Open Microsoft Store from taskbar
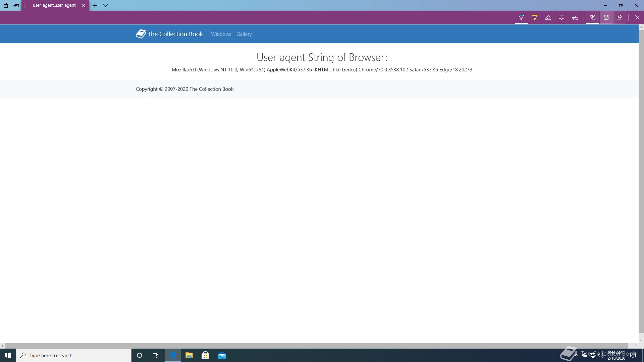644x362 pixels. pyautogui.click(x=205, y=355)
